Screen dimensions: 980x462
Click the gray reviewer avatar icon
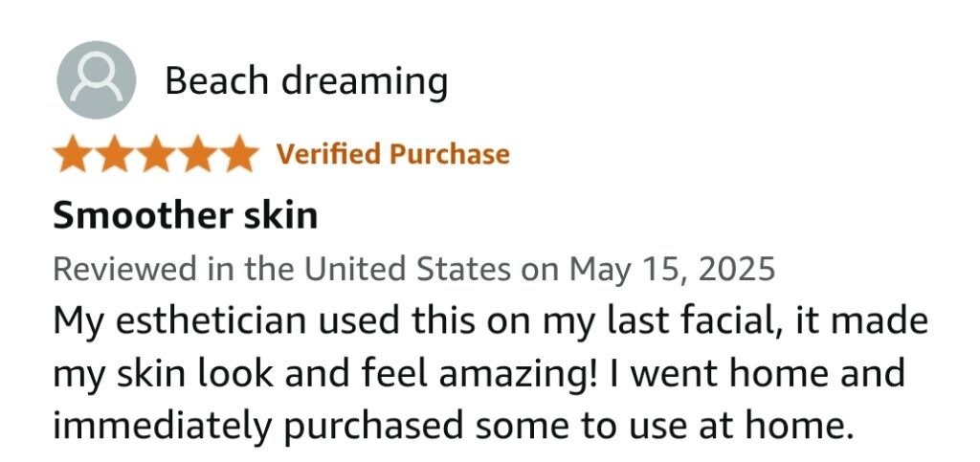[97, 80]
